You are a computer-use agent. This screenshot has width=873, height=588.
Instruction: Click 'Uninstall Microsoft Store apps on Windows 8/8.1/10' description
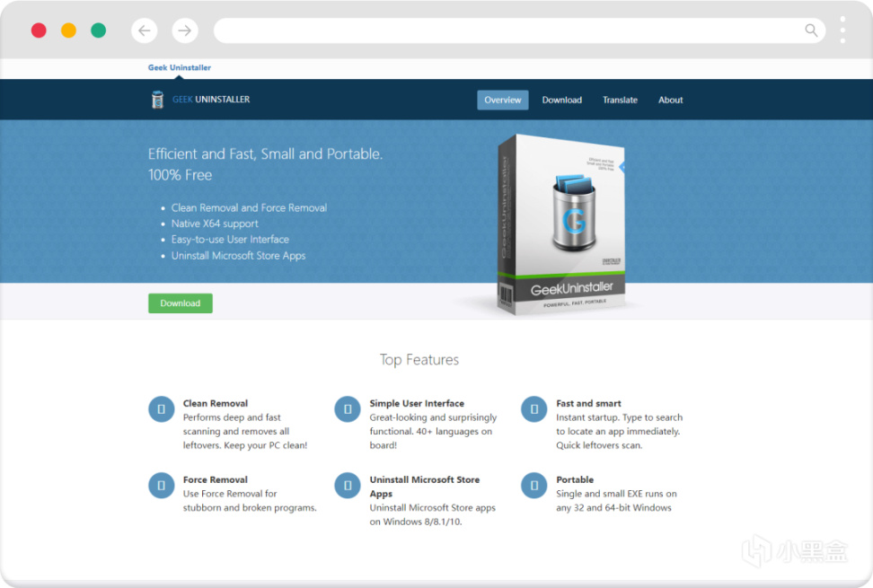point(433,514)
